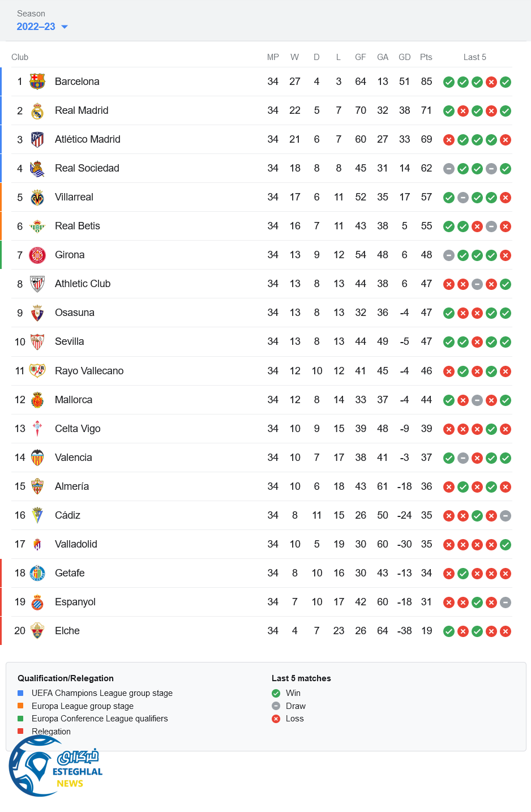Click Cádiz's most recent draw indicator

506,516
